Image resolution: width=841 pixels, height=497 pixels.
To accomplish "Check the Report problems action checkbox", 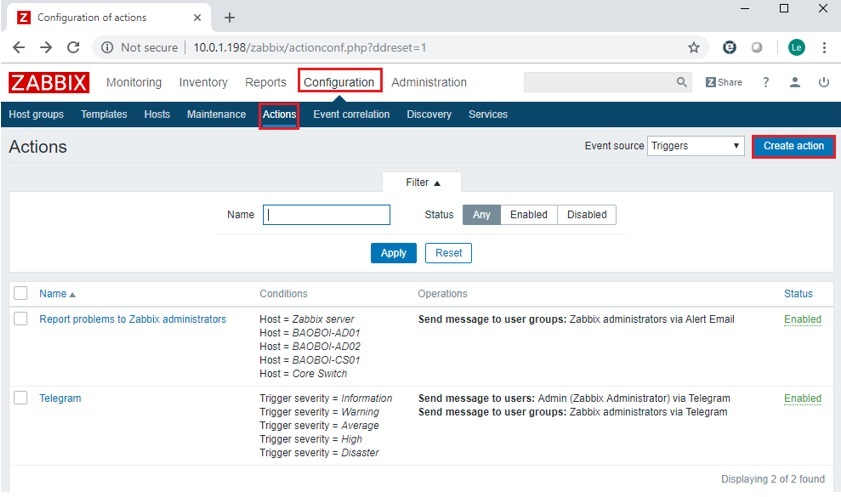I will click(x=21, y=319).
